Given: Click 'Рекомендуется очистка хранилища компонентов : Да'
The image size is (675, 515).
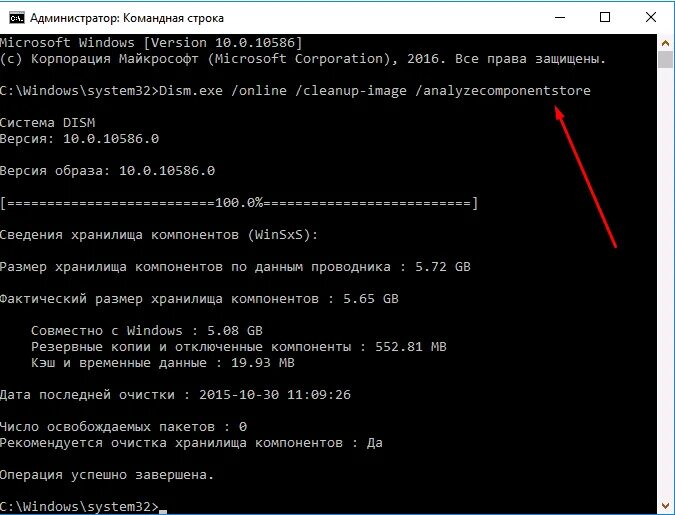Looking at the screenshot, I should tap(191, 443).
